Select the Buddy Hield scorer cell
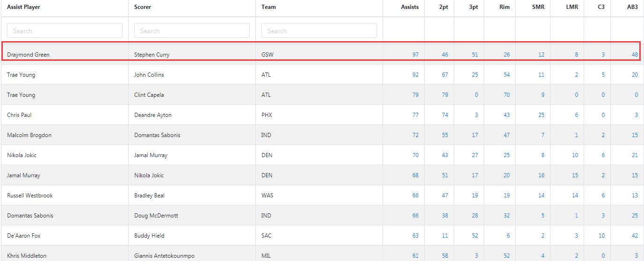 tap(192, 236)
